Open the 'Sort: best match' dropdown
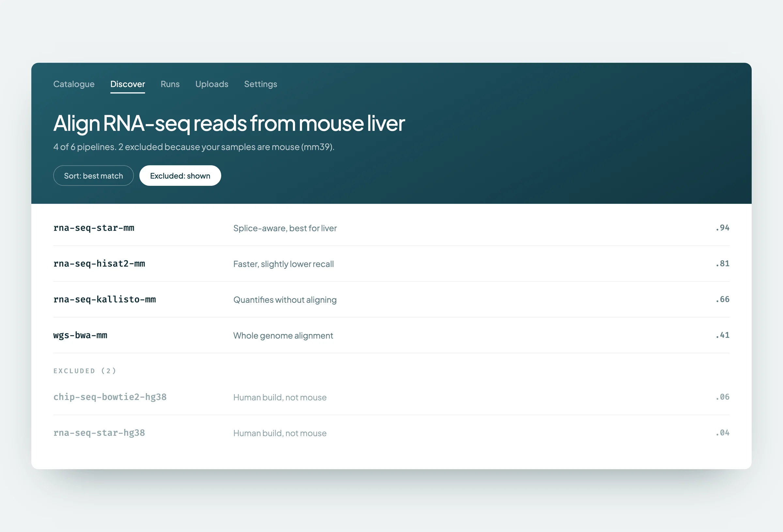This screenshot has width=783, height=532. [x=93, y=175]
